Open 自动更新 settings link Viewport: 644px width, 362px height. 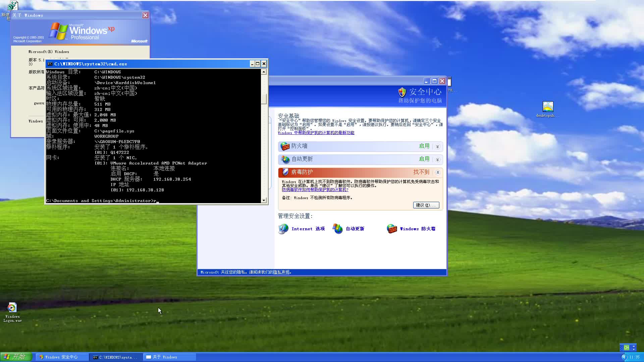[355, 229]
